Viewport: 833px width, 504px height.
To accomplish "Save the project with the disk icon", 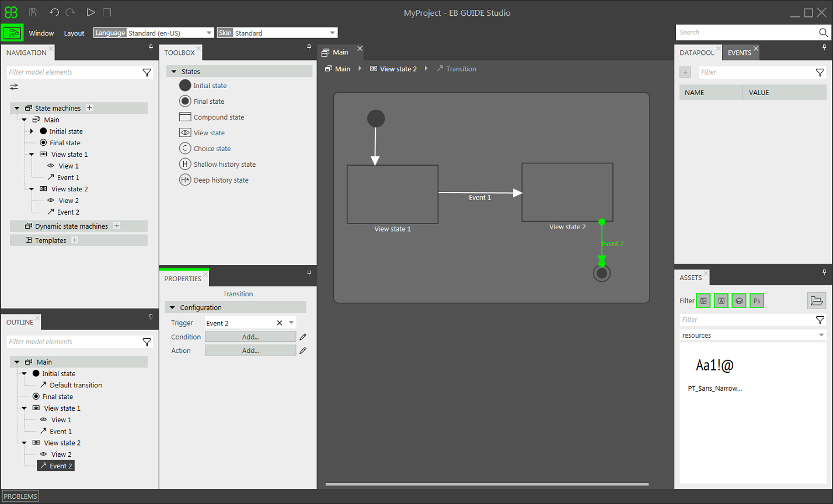I will click(x=33, y=12).
